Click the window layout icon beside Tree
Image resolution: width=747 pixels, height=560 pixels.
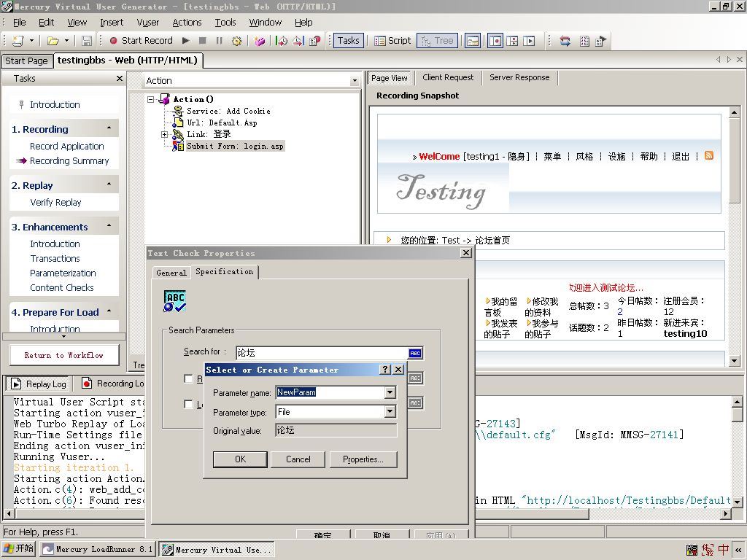473,41
